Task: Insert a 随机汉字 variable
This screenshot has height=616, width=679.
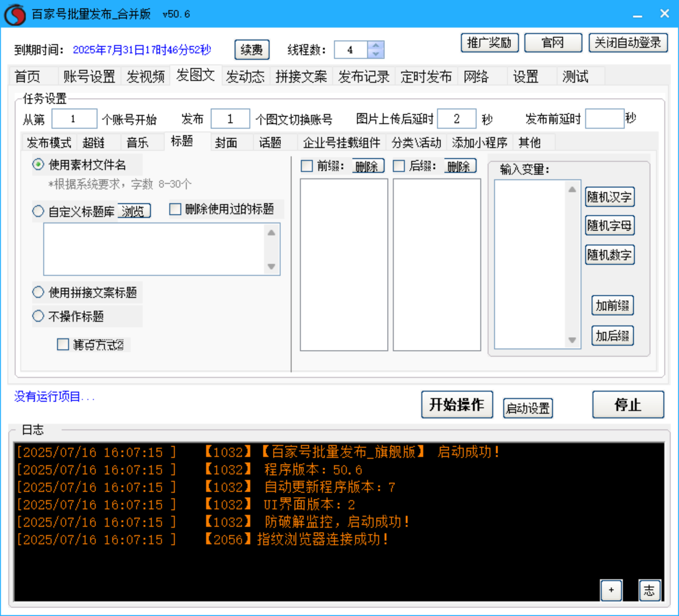Action: 609,197
